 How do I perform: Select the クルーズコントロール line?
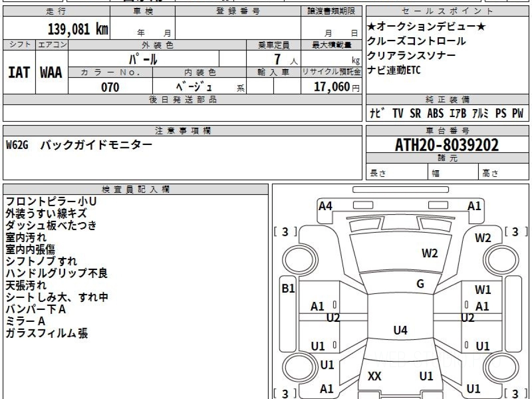pyautogui.click(x=416, y=41)
